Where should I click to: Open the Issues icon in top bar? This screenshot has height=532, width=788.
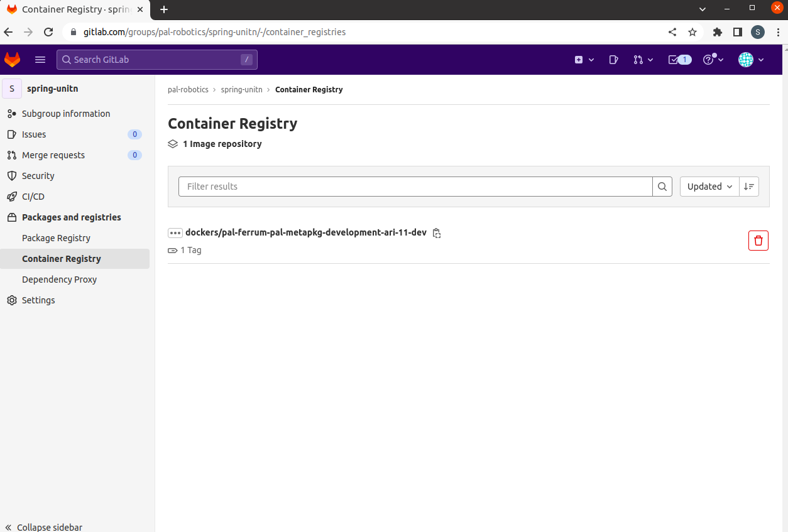pyautogui.click(x=614, y=60)
